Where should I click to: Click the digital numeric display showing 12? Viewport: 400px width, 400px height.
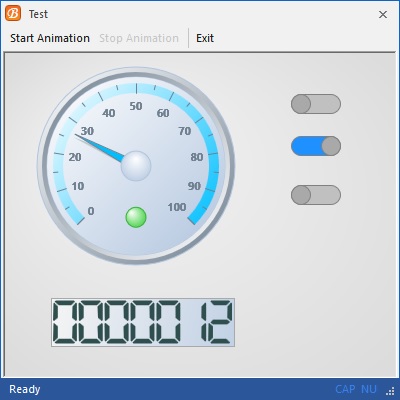(x=143, y=322)
